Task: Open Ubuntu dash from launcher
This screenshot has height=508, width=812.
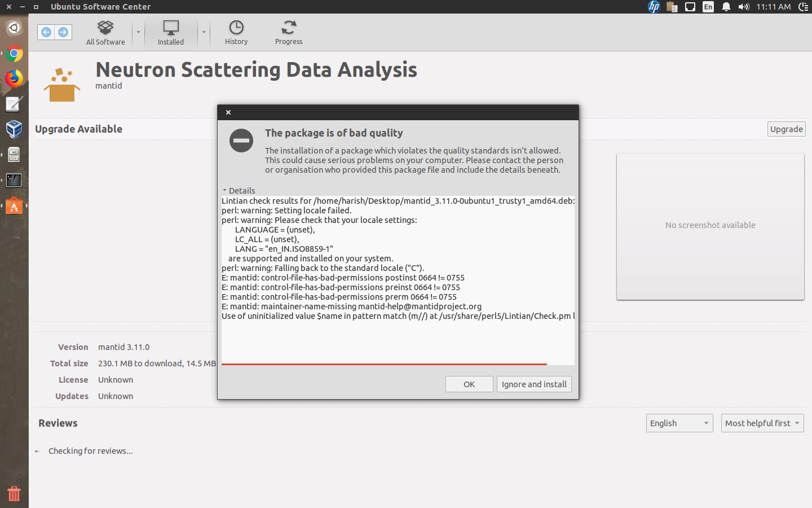Action: click(14, 27)
